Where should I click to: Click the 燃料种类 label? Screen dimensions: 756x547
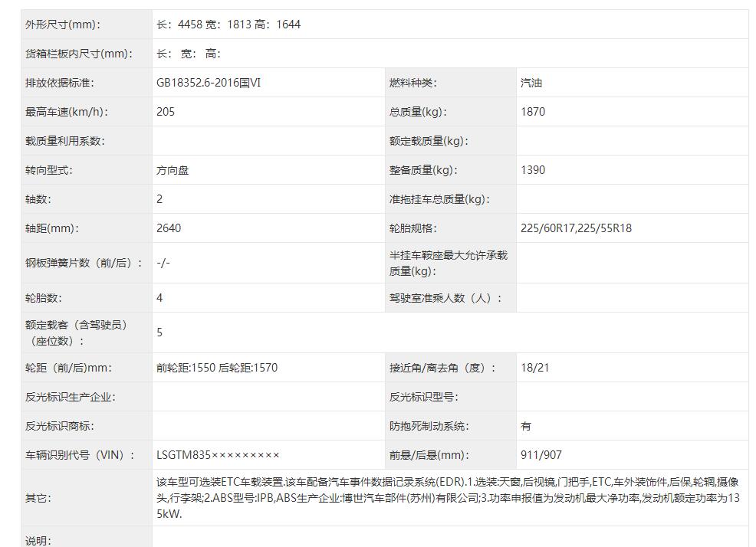(413, 83)
